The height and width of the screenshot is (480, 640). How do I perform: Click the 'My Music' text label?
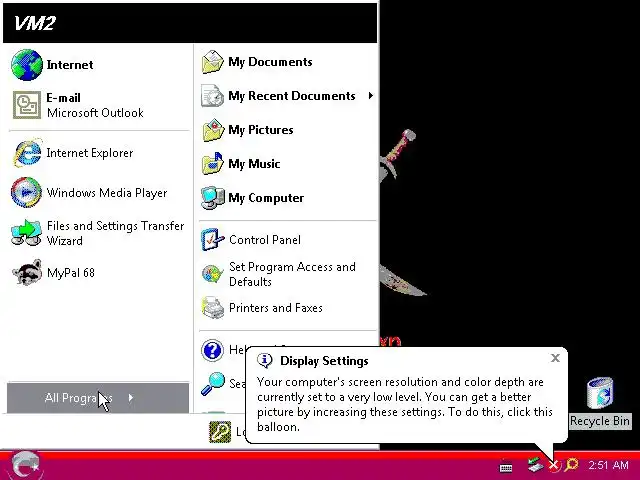pos(254,164)
